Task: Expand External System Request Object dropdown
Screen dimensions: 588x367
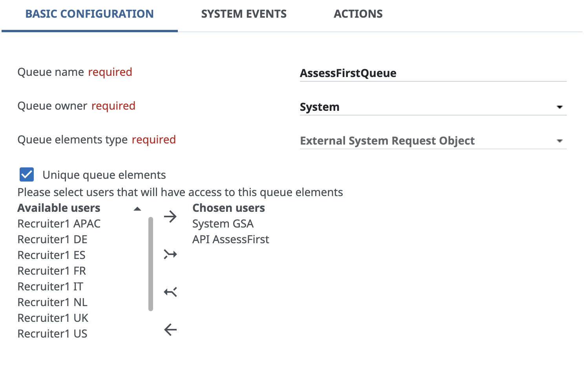Action: (x=433, y=141)
